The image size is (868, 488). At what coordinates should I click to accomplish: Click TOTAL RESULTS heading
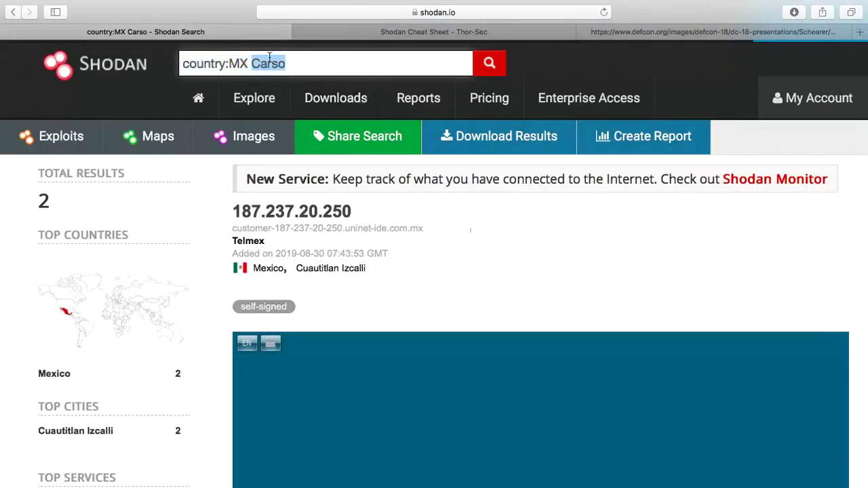click(x=81, y=173)
